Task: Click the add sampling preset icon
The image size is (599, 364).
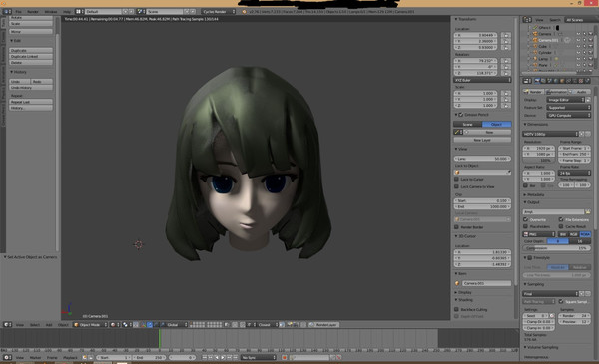Action: tap(582, 294)
